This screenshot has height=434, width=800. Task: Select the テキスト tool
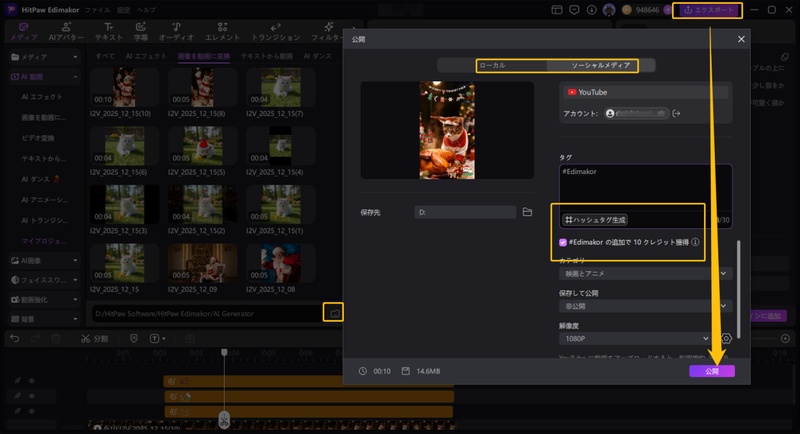(109, 32)
